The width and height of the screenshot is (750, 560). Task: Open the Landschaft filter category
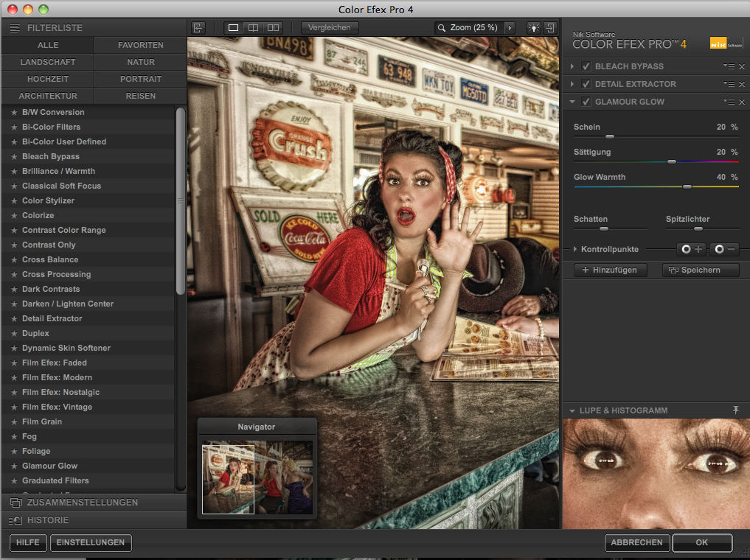point(48,62)
